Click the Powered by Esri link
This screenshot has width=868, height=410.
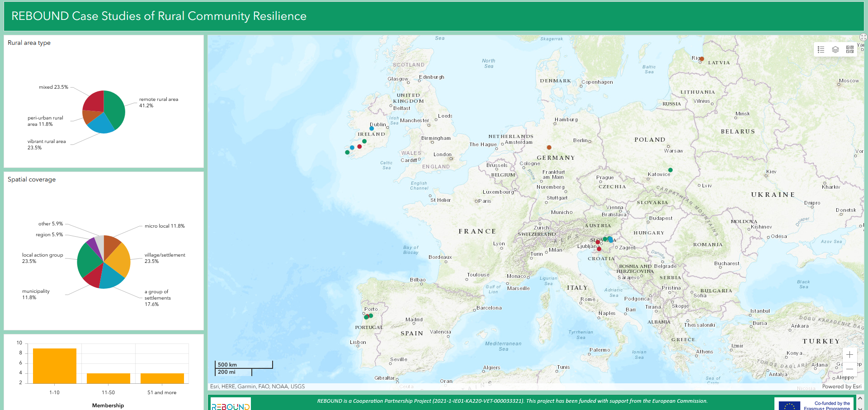(x=842, y=386)
